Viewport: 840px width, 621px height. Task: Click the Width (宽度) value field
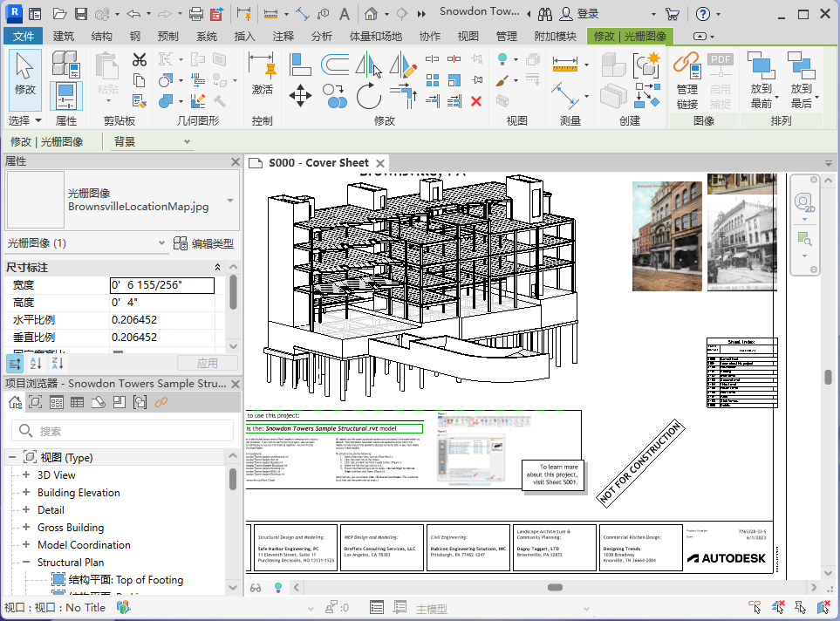[161, 285]
